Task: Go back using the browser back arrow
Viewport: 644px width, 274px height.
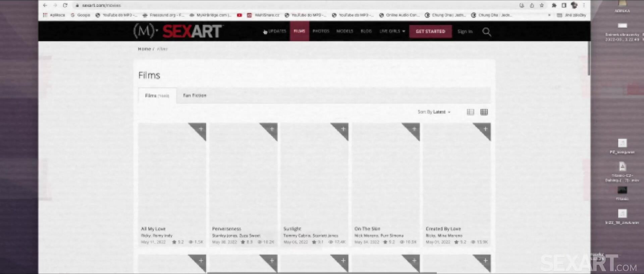Action: click(45, 5)
